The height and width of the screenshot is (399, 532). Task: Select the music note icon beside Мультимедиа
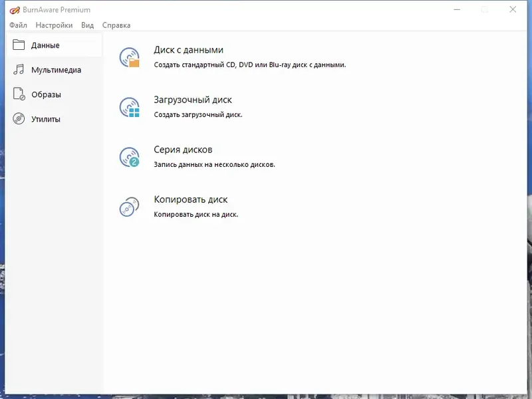tap(21, 69)
